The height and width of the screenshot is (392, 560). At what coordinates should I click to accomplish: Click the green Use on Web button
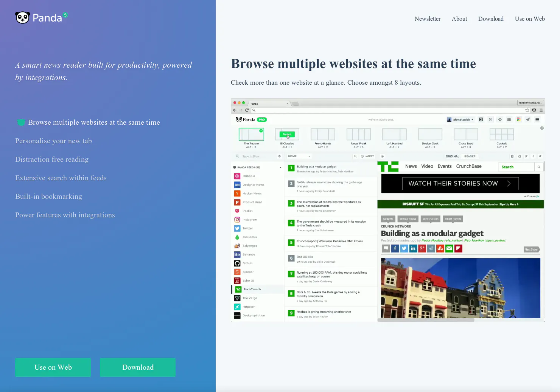53,367
